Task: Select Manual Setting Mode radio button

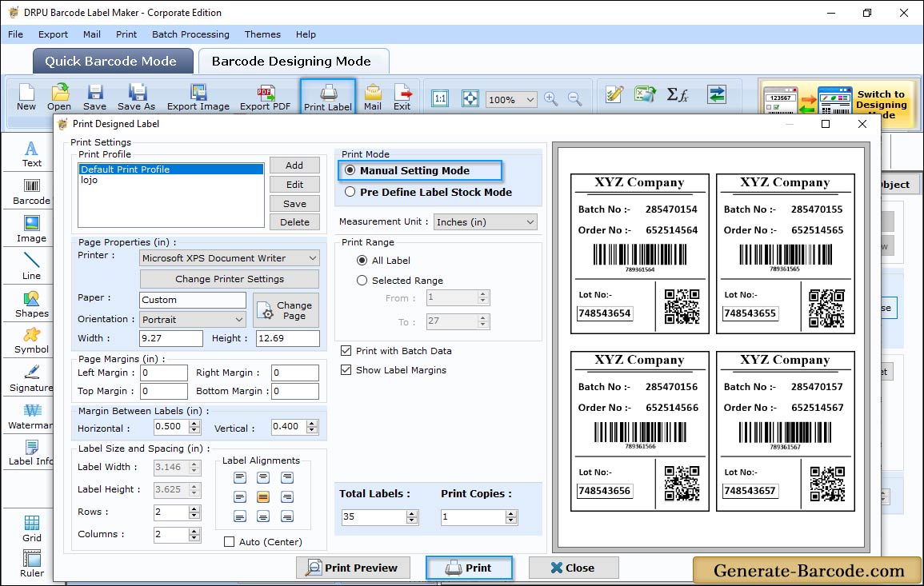Action: pyautogui.click(x=350, y=170)
